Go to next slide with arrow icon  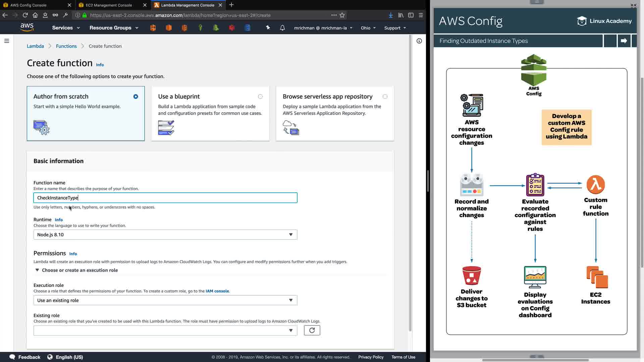[x=624, y=41]
